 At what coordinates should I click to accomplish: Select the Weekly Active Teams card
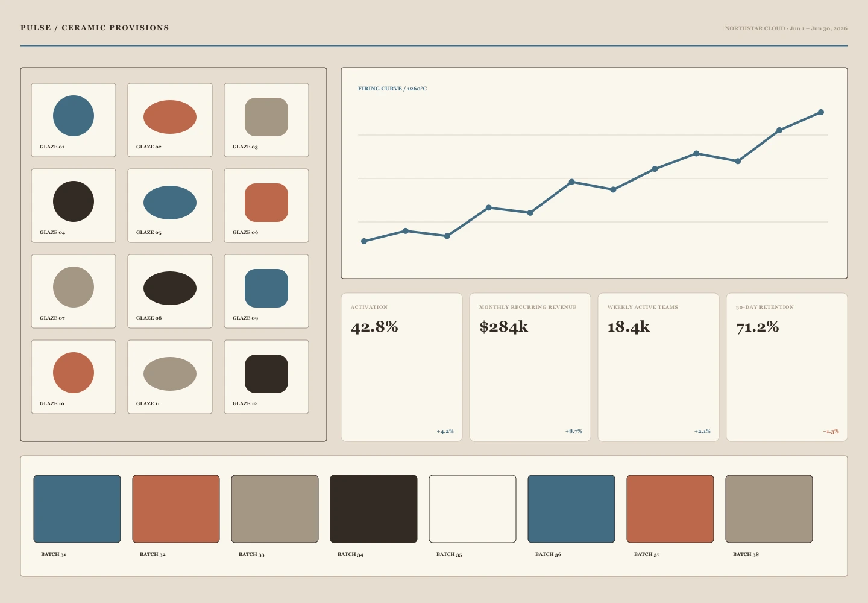click(658, 367)
